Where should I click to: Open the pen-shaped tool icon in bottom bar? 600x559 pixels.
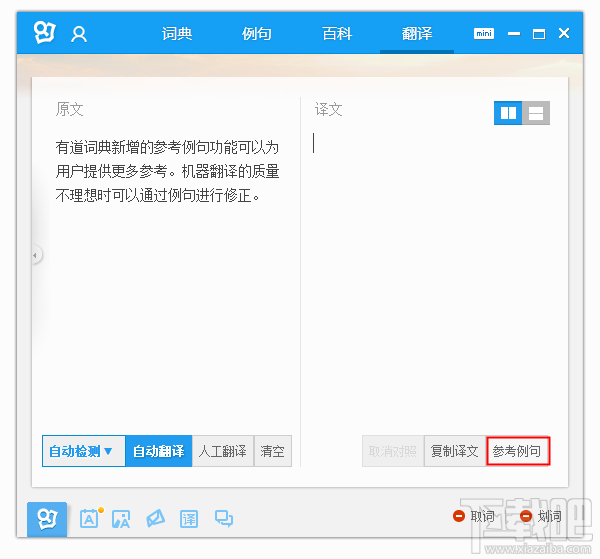155,518
